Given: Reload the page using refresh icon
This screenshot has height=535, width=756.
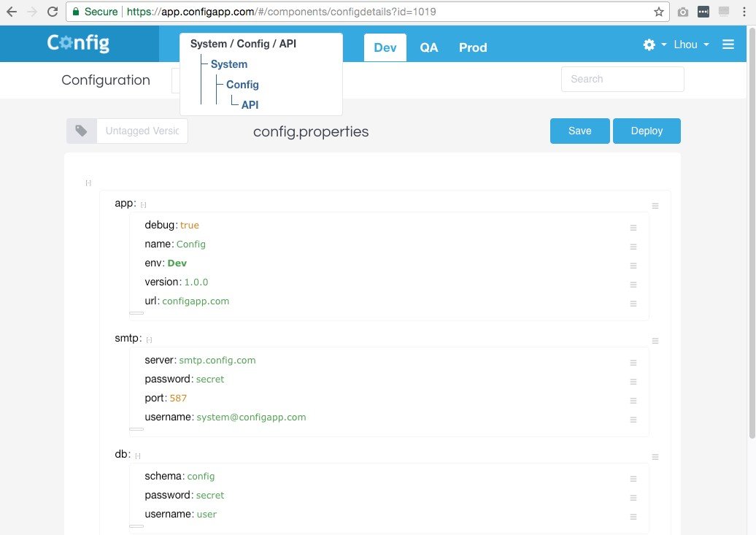Looking at the screenshot, I should [x=53, y=12].
